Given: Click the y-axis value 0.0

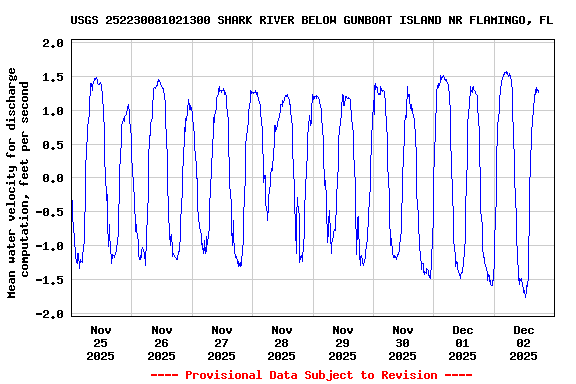Looking at the screenshot, I should [x=53, y=178].
